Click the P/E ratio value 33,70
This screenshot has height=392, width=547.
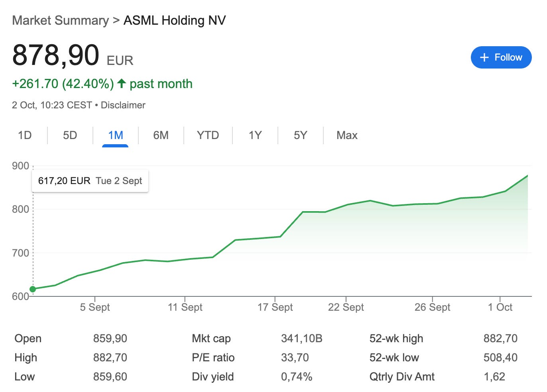click(295, 358)
